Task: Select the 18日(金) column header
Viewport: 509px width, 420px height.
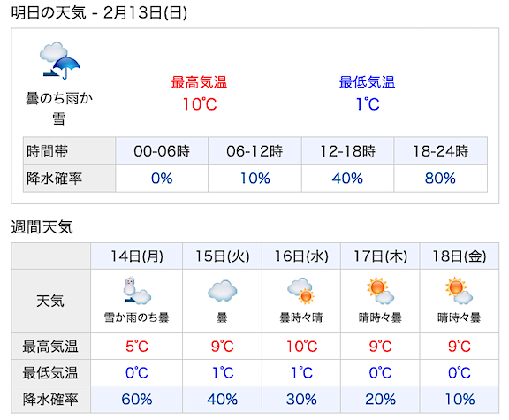Action: coord(460,256)
